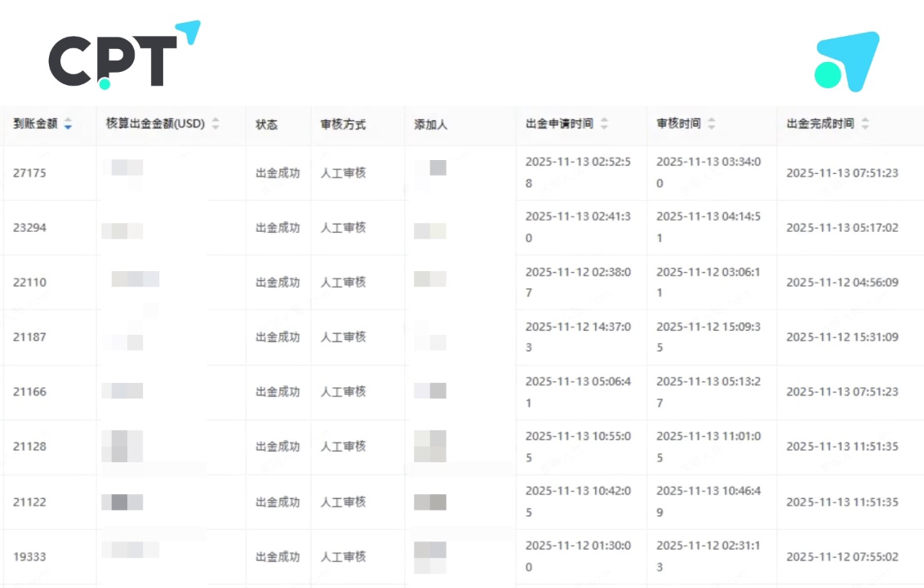924x588 pixels.
Task: Click completion time 2025-11-13 05:17:02
Action: coord(842,228)
